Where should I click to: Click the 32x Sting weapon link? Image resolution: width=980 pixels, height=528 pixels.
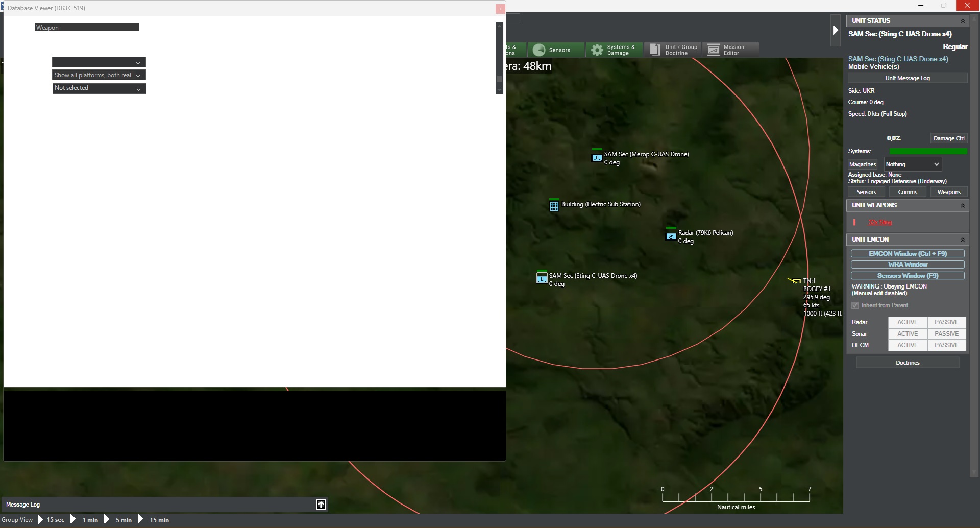(x=880, y=222)
